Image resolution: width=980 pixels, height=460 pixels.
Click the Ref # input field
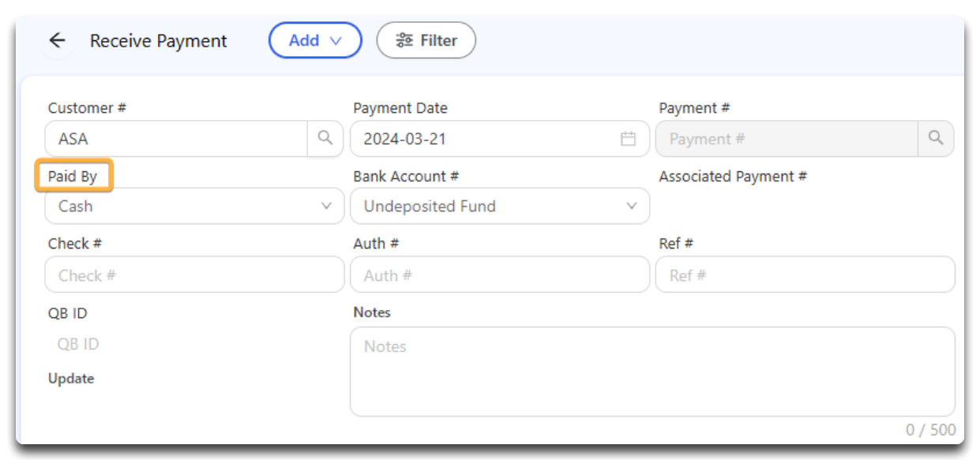805,275
